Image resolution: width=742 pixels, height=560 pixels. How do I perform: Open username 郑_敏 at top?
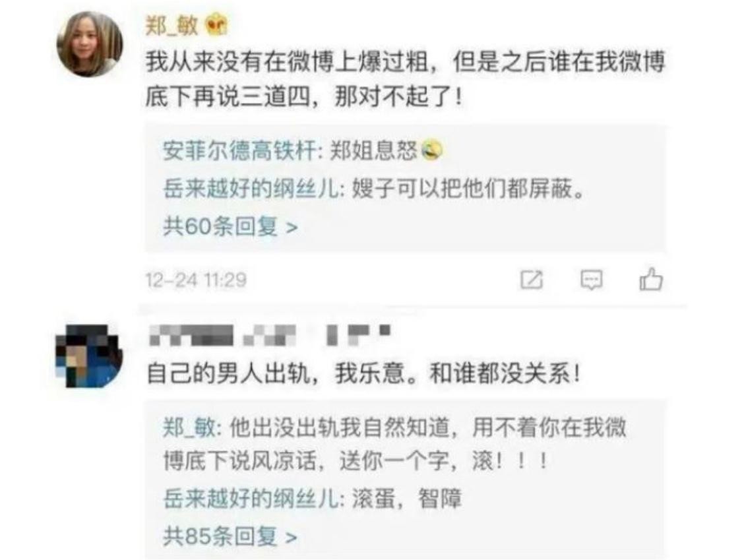click(x=171, y=25)
